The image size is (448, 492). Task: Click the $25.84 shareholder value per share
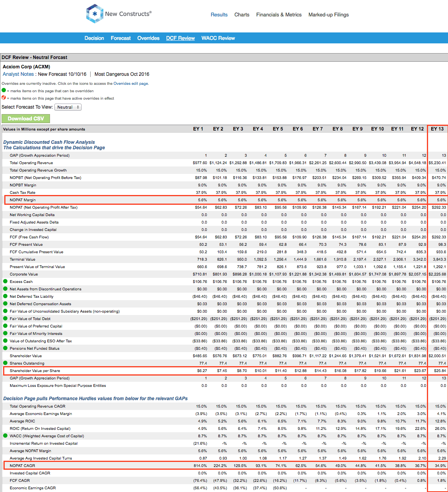point(440,370)
